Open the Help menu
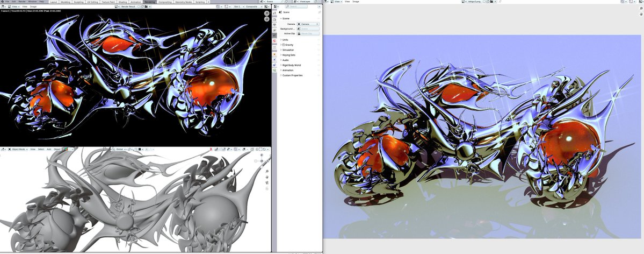The height and width of the screenshot is (254, 644). pyautogui.click(x=41, y=2)
